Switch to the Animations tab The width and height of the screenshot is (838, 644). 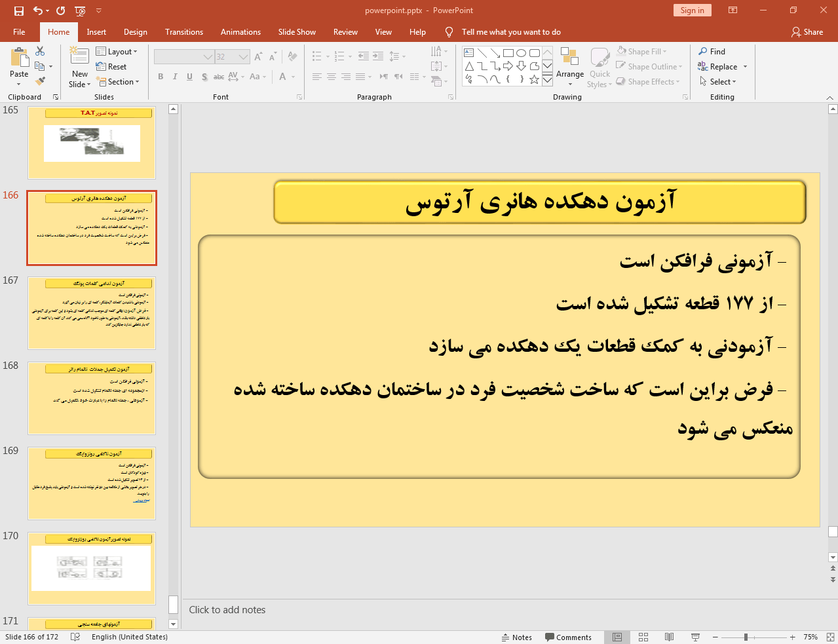tap(240, 31)
